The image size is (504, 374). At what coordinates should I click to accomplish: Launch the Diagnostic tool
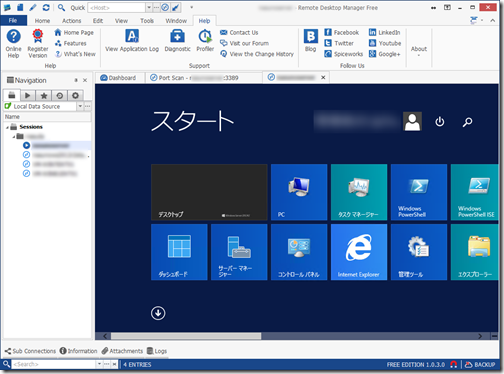pyautogui.click(x=177, y=41)
